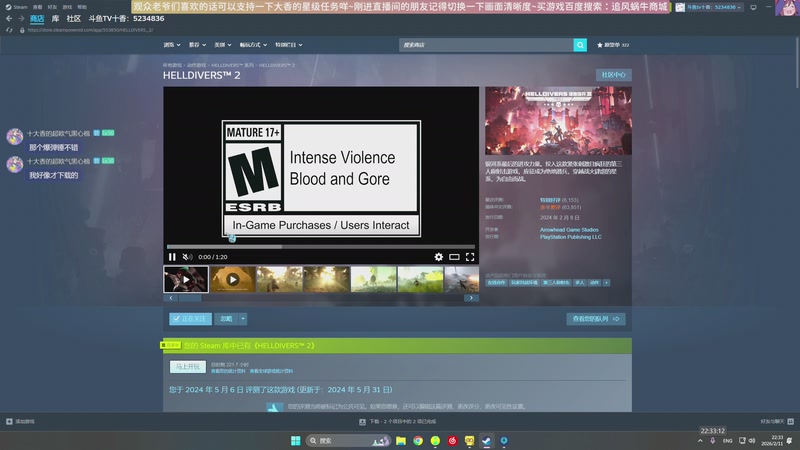Image resolution: width=800 pixels, height=450 pixels.
Task: Click the Windows taskbar search box
Action: click(348, 441)
